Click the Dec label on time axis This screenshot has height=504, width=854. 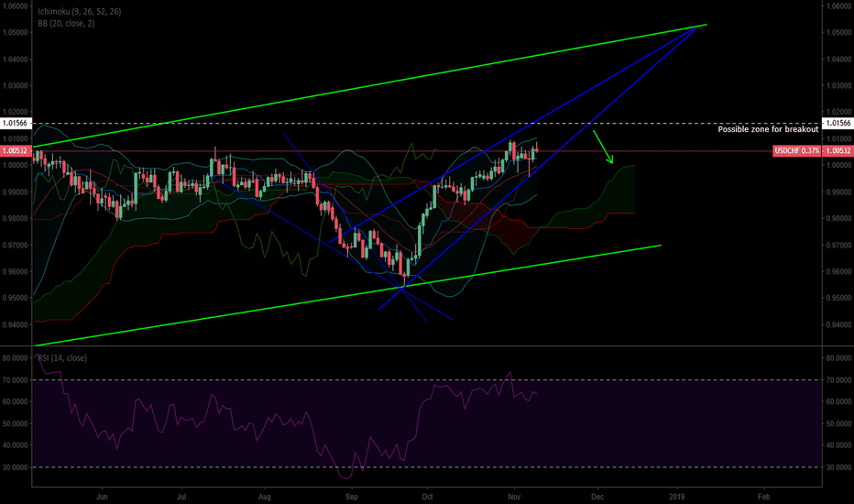coord(597,497)
